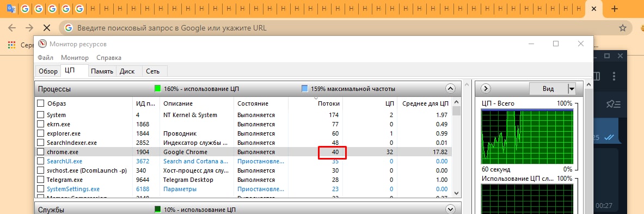Check the ekrn.exe checkbox
The image size is (644, 214).
pyautogui.click(x=41, y=124)
